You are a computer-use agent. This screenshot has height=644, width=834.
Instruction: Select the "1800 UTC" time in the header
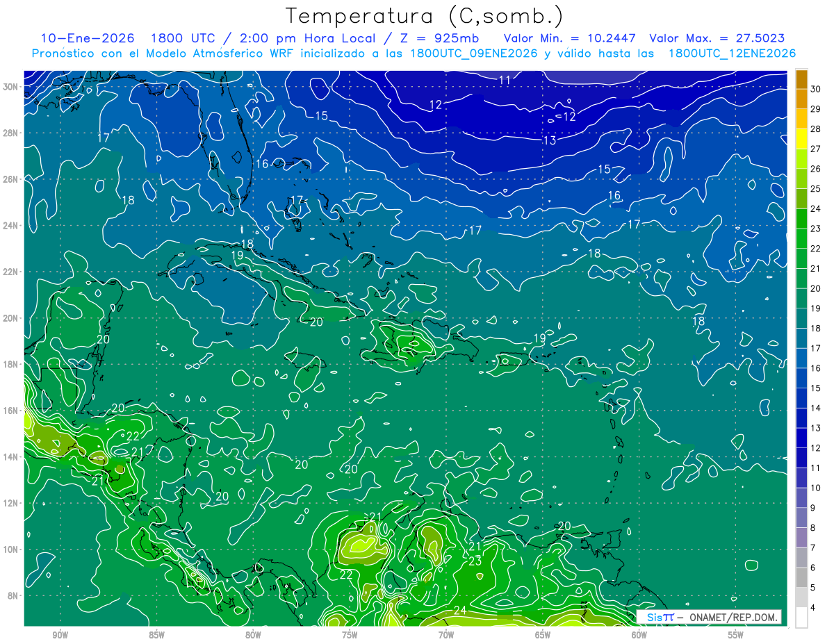(185, 38)
